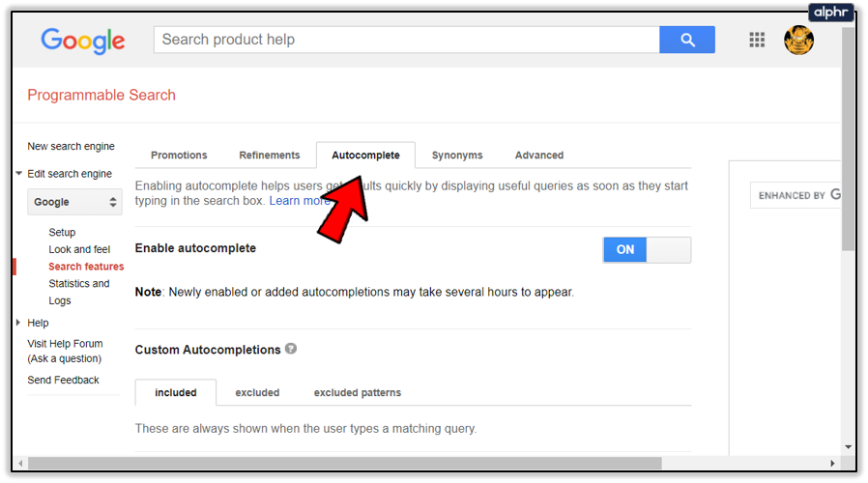Open the Google search engine selector
Screen dimensions: 868x483
[74, 202]
